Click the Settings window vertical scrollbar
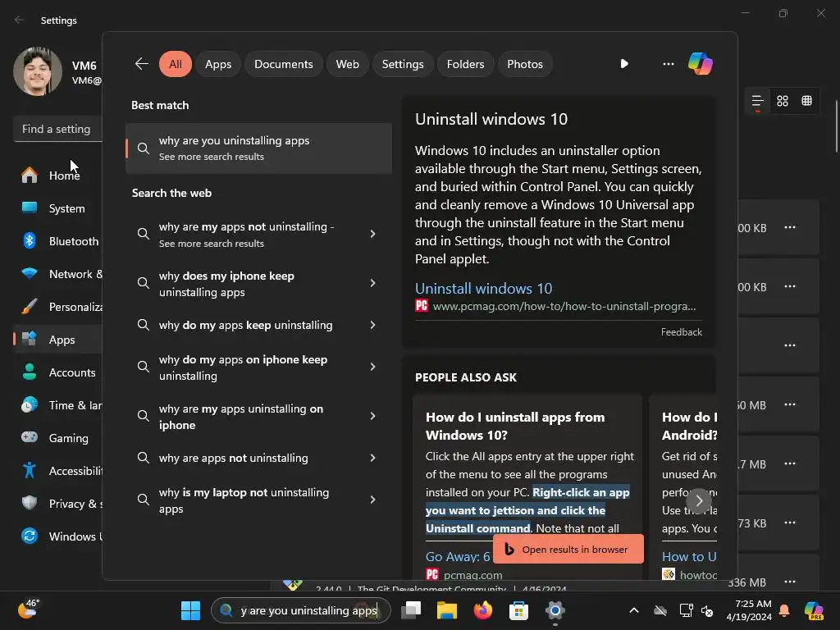 (836, 126)
